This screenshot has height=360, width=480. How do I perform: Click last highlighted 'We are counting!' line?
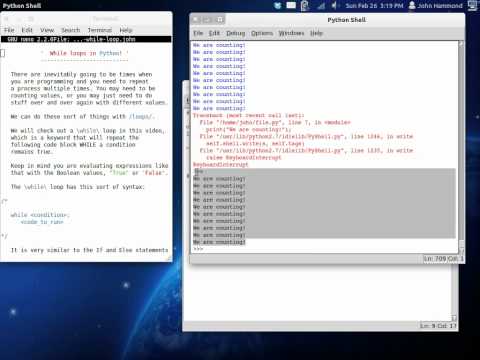[219, 242]
